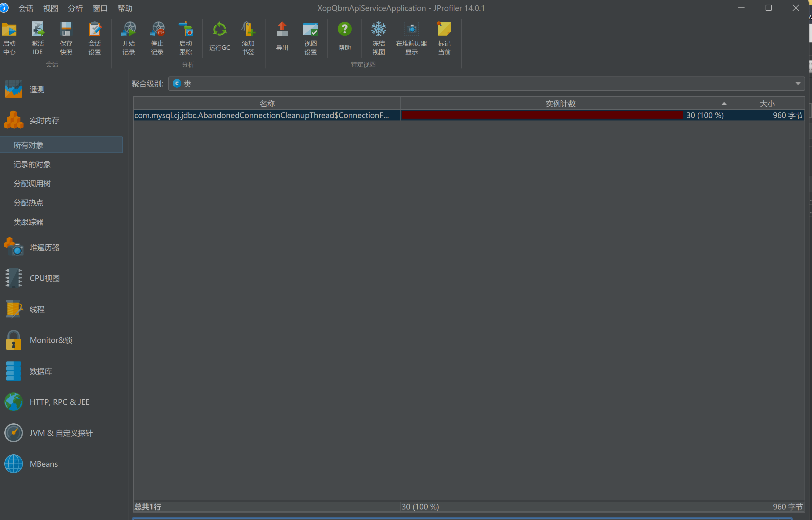Click the Mark Current (标记当前) icon
Image resolution: width=812 pixels, height=520 pixels.
coord(444,30)
